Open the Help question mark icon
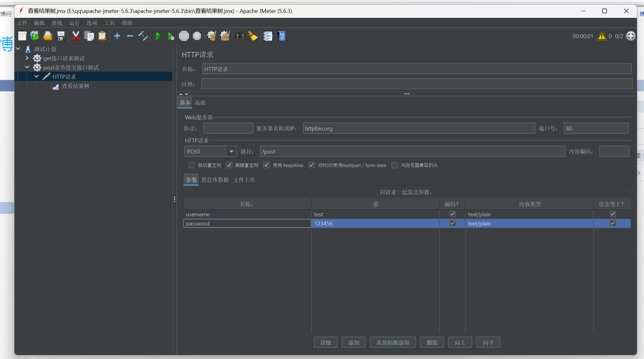Screen dimensions: 644x359 (x=281, y=36)
